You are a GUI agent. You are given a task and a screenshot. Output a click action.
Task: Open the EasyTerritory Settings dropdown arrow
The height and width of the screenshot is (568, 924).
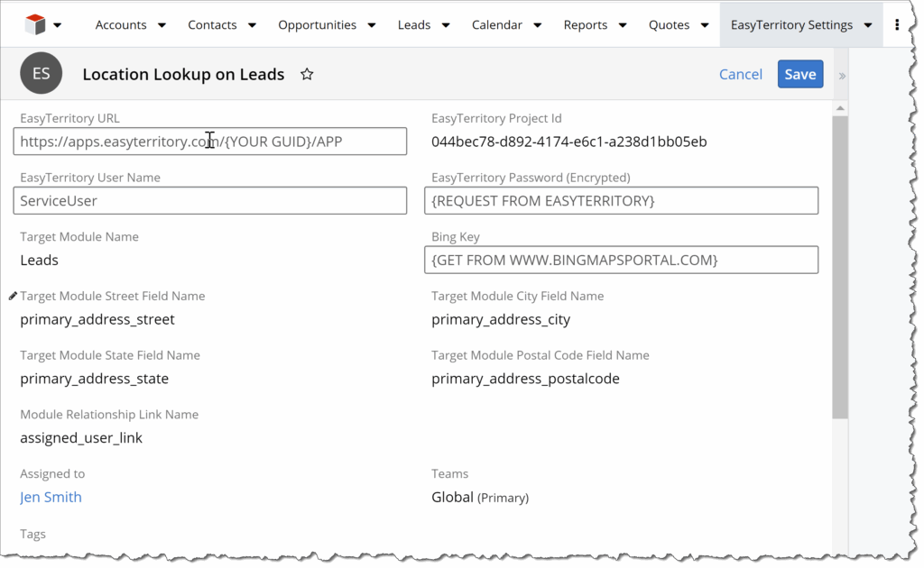(x=868, y=25)
